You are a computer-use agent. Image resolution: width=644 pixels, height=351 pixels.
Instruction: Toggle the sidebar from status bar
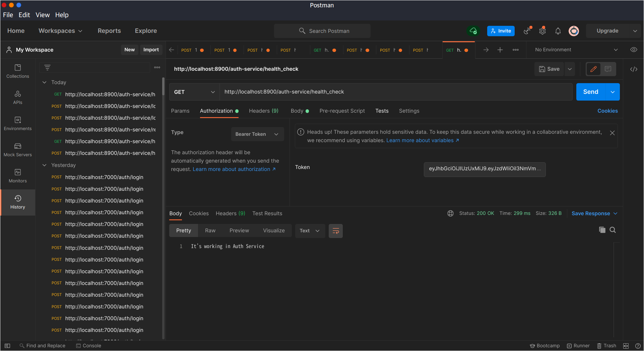pyautogui.click(x=7, y=346)
